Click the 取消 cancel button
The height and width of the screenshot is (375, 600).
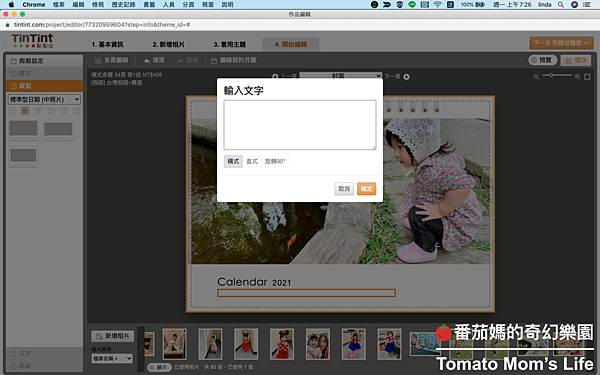344,189
